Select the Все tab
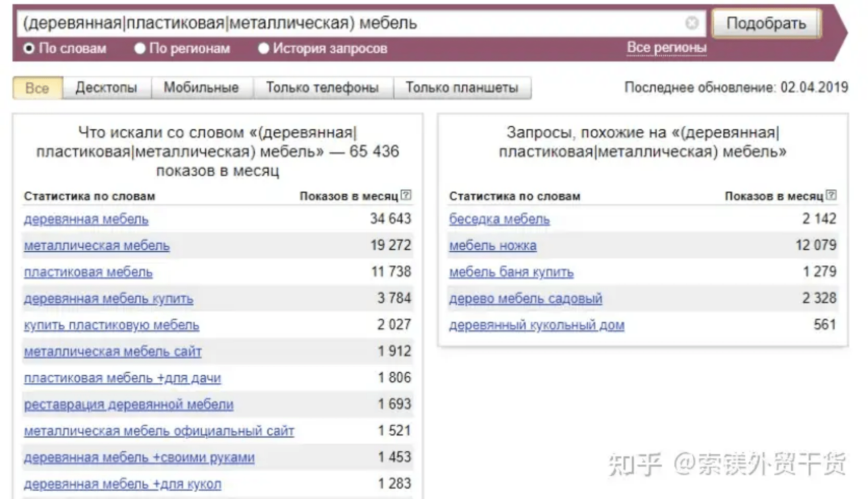 point(37,88)
